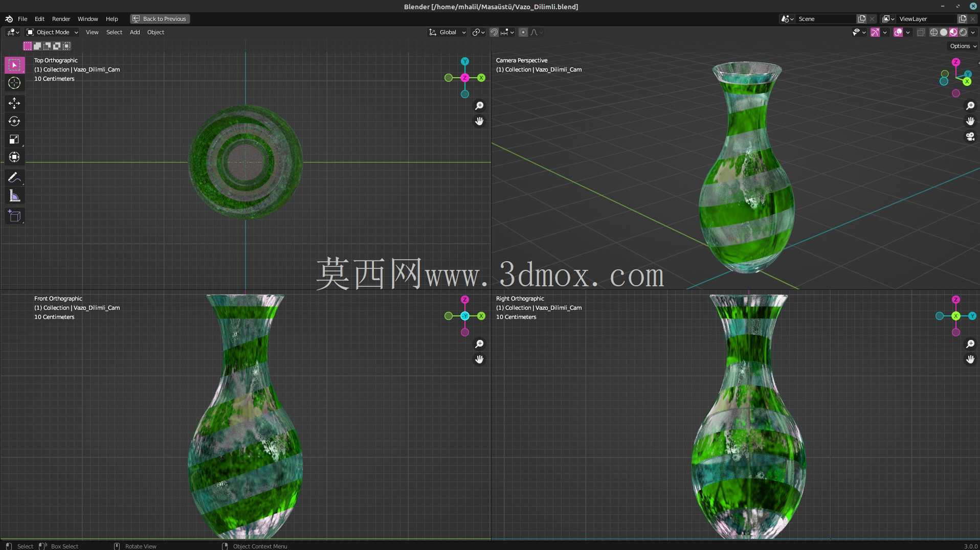Open the view layer browse dropdown
980x550 pixels.
(888, 19)
